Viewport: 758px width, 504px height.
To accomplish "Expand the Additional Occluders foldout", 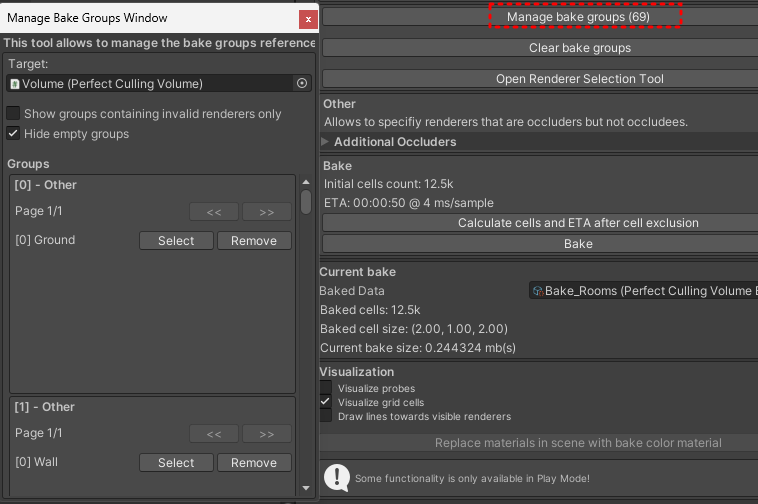I will [x=325, y=142].
